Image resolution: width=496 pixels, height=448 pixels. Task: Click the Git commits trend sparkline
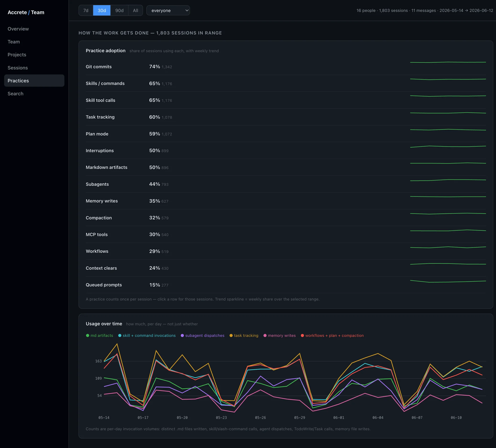pyautogui.click(x=448, y=62)
